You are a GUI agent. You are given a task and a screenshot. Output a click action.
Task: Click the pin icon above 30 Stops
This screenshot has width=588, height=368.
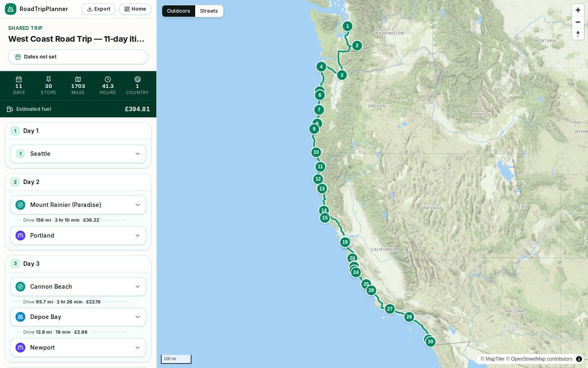(49, 79)
